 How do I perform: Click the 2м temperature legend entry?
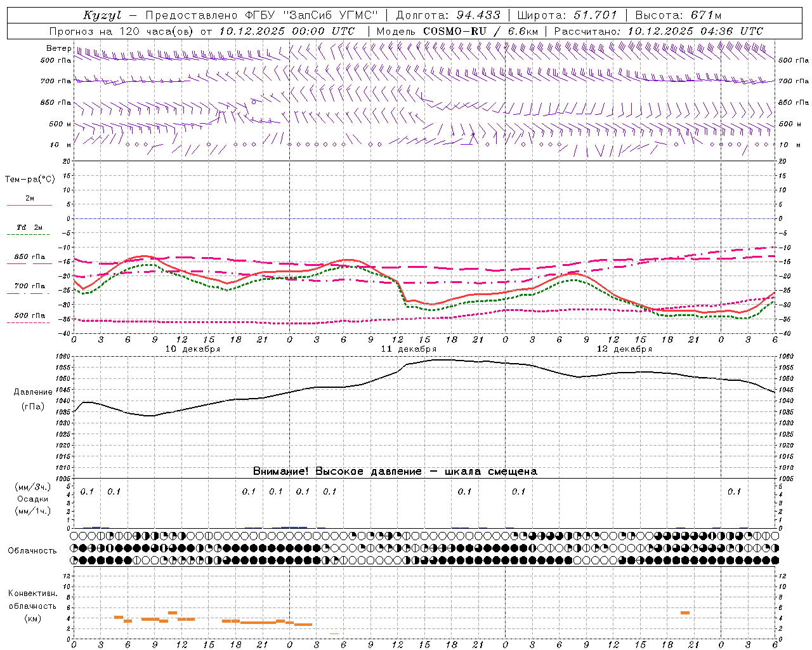point(30,199)
